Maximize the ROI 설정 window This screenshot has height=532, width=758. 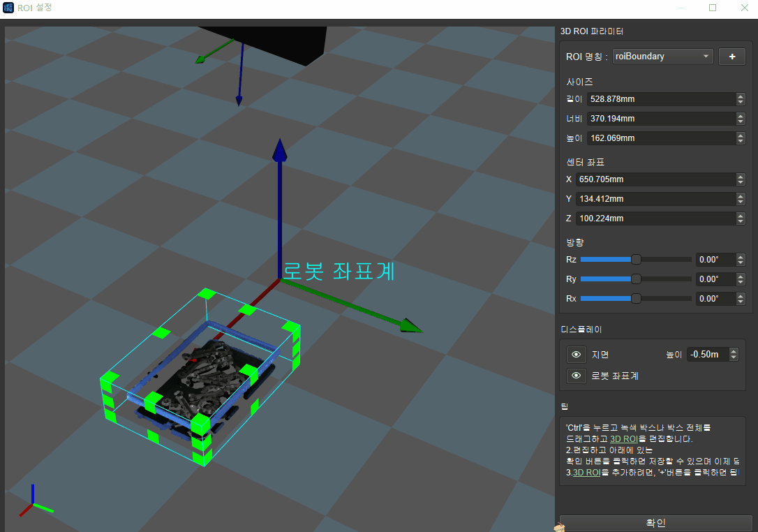(x=713, y=8)
